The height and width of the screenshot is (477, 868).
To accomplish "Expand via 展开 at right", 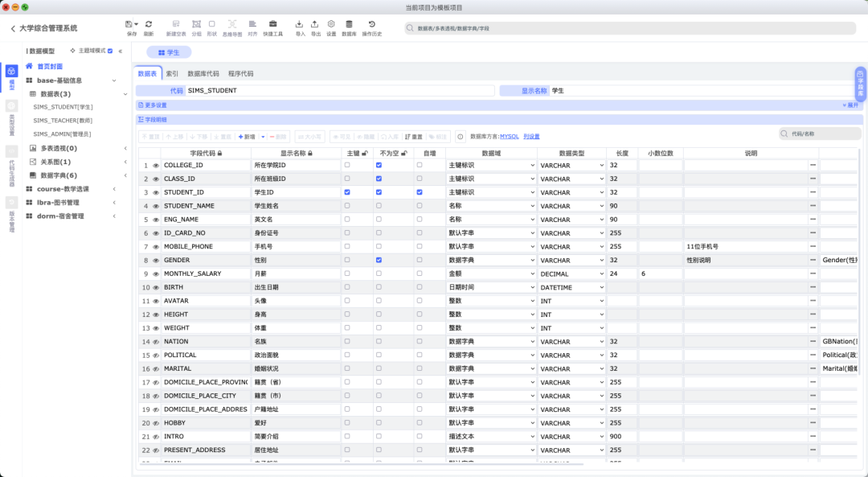I will [x=850, y=105].
